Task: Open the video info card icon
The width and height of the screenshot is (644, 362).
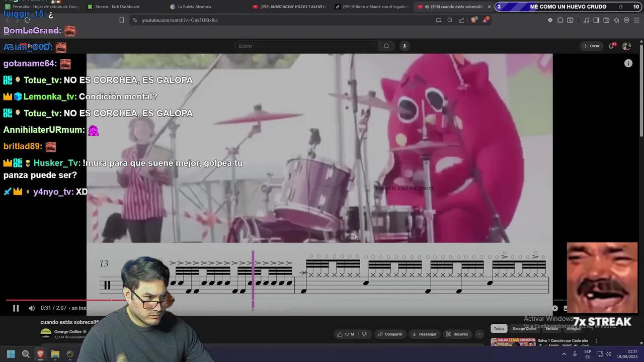Action: [x=628, y=63]
